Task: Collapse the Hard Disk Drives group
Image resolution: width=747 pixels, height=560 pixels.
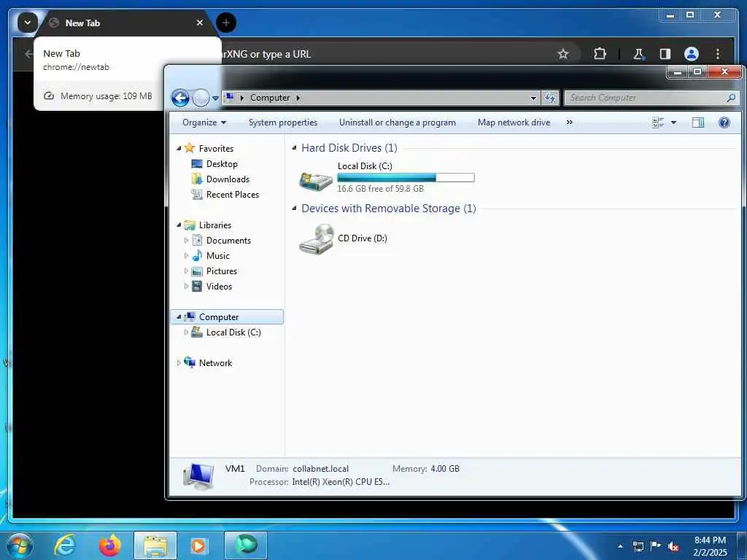Action: coord(294,148)
